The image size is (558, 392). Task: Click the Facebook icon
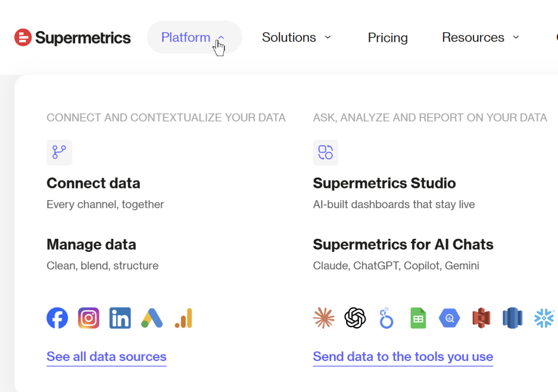tap(57, 318)
